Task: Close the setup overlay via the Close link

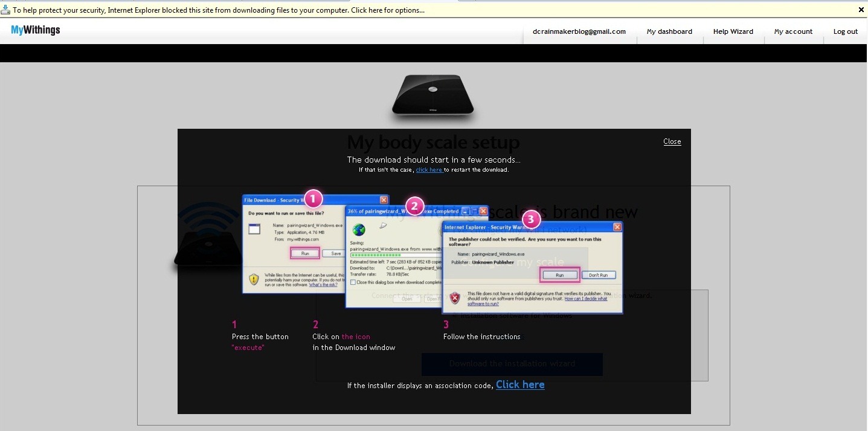Action: pos(672,141)
